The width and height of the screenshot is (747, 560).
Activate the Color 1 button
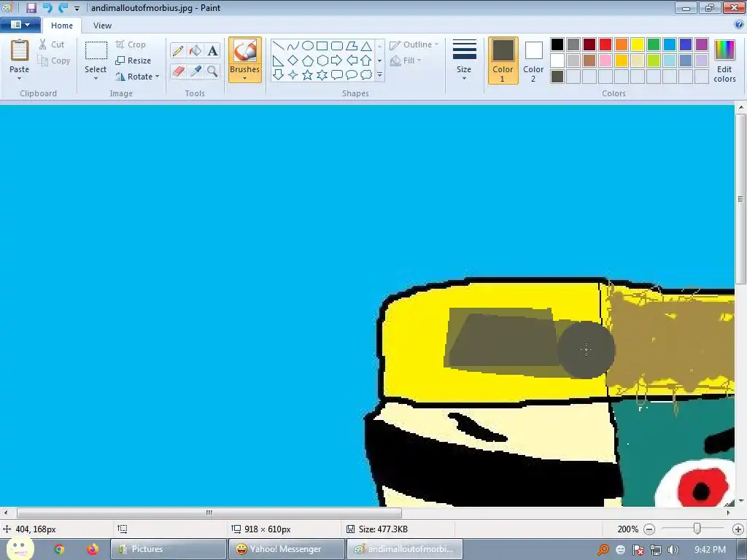(x=503, y=61)
